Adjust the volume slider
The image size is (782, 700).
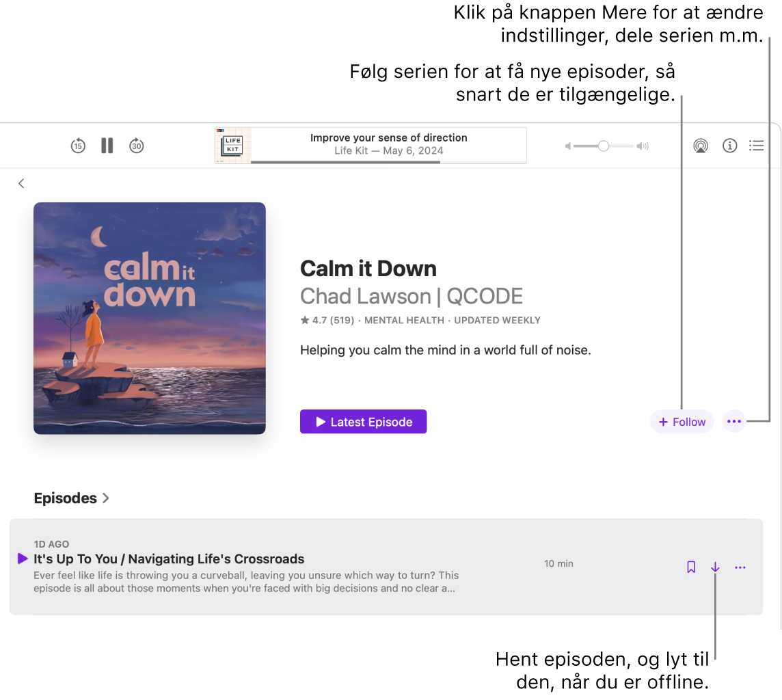[603, 146]
